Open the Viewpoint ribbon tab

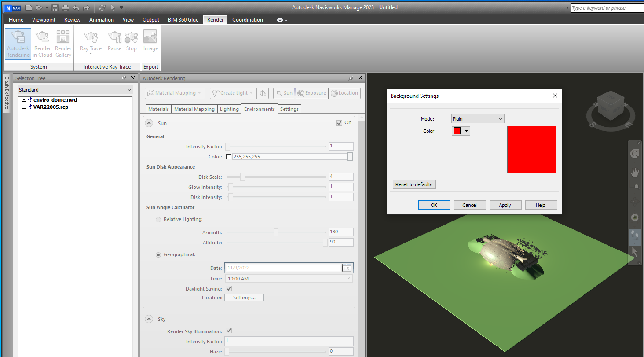[44, 20]
